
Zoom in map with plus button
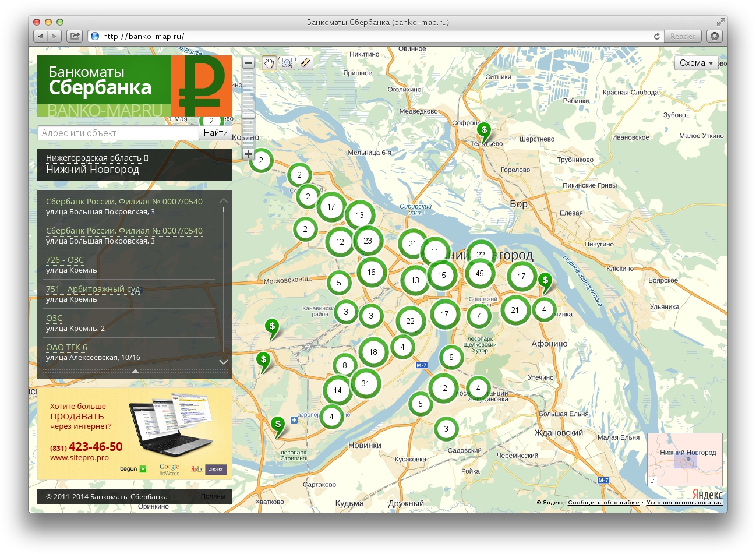pyautogui.click(x=249, y=154)
